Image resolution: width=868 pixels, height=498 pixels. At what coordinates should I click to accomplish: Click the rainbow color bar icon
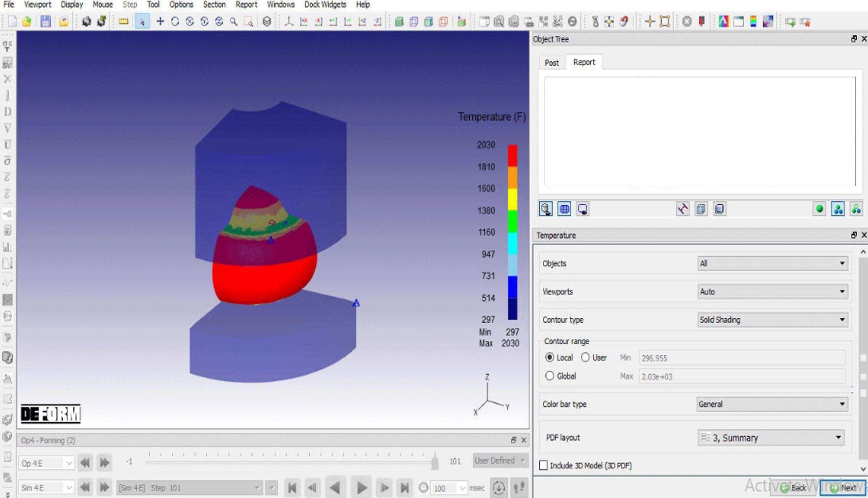tap(753, 22)
